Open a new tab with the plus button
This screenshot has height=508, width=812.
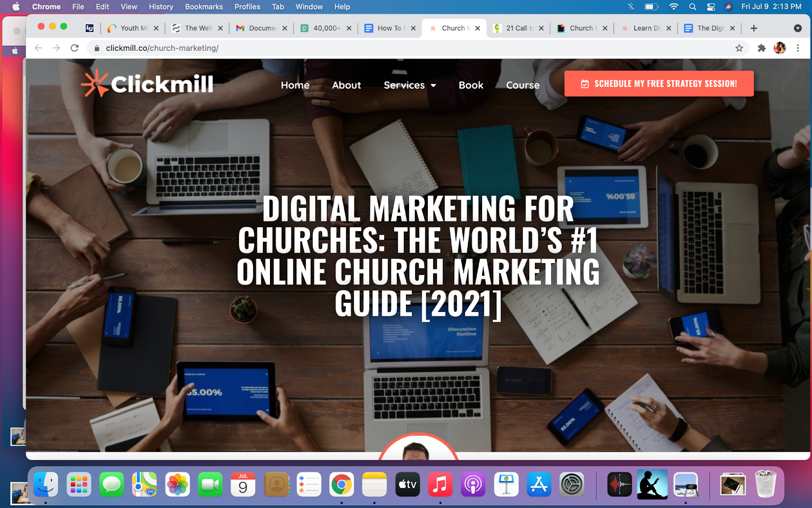754,28
